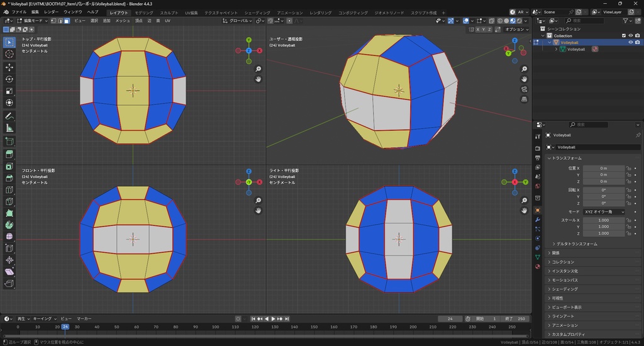Viewport: 644px width, 346px height.
Task: Pick the Shrink/Fatten tool
Action: [x=9, y=260]
